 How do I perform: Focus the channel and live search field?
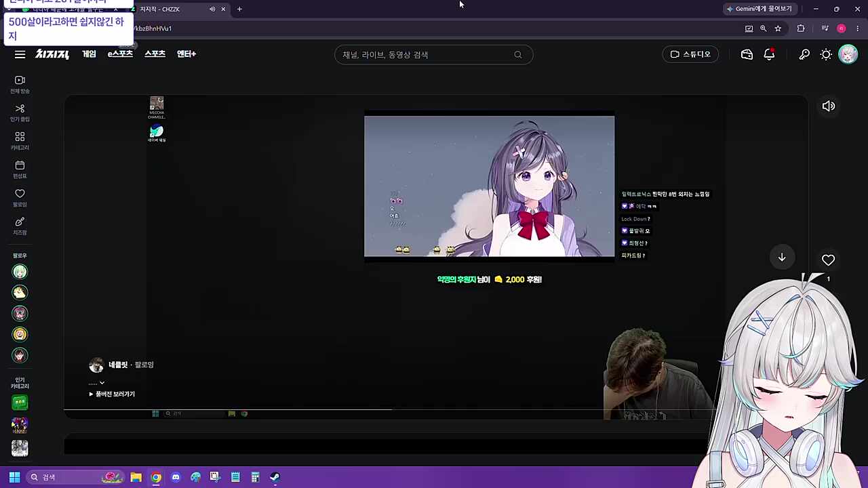[x=433, y=55]
